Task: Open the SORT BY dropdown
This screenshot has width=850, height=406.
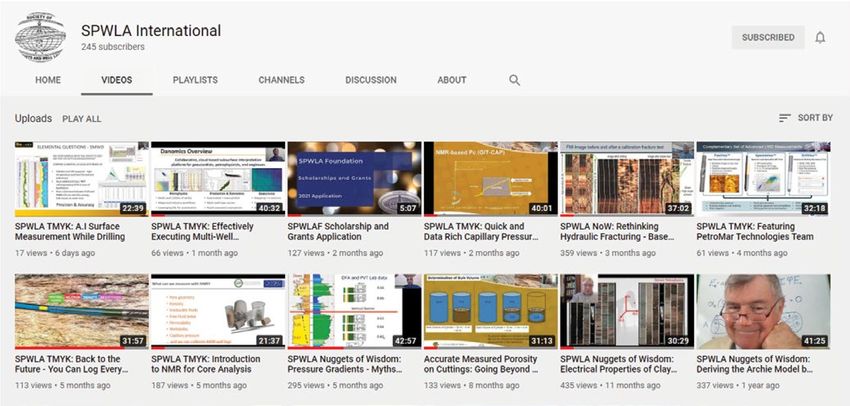Action: click(806, 118)
